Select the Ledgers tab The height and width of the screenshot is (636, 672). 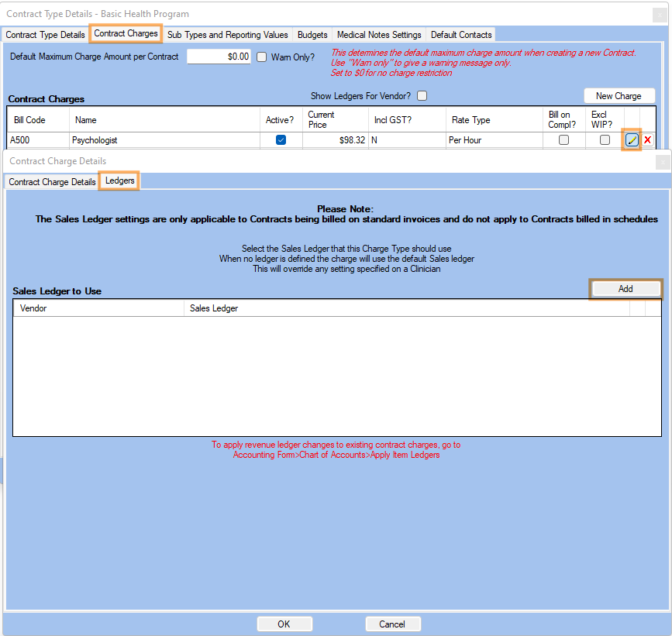tap(119, 180)
